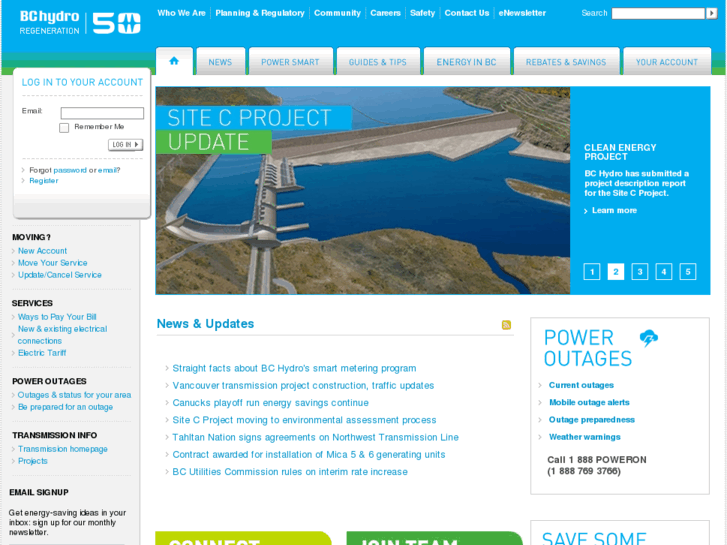727x545 pixels.
Task: Open the News & Updates RSS feed icon
Action: [506, 325]
